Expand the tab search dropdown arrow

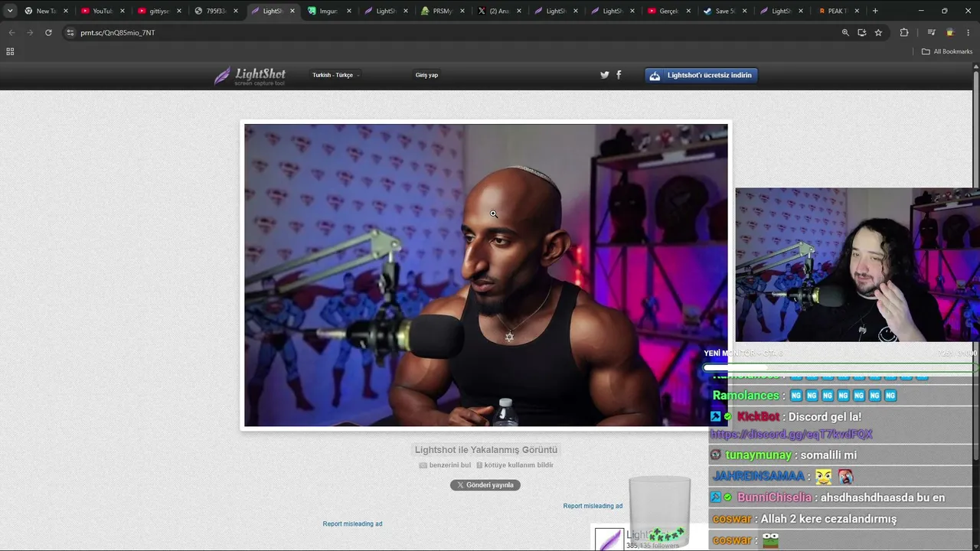coord(10,11)
